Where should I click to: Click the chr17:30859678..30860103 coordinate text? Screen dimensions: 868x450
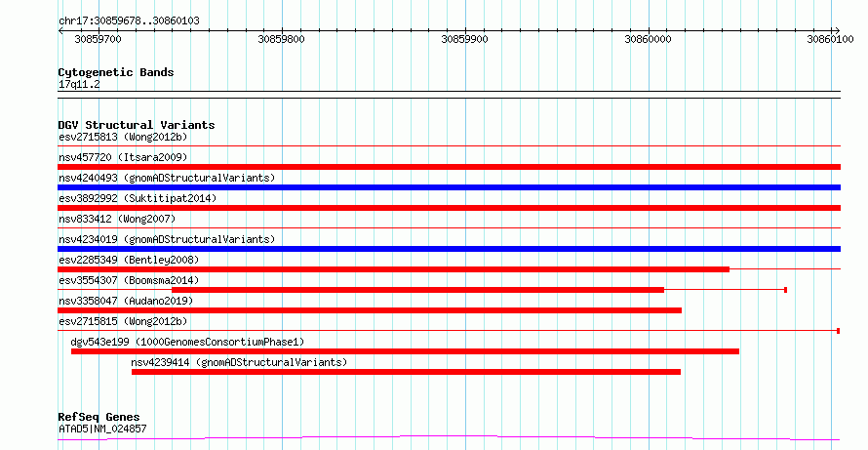point(129,21)
